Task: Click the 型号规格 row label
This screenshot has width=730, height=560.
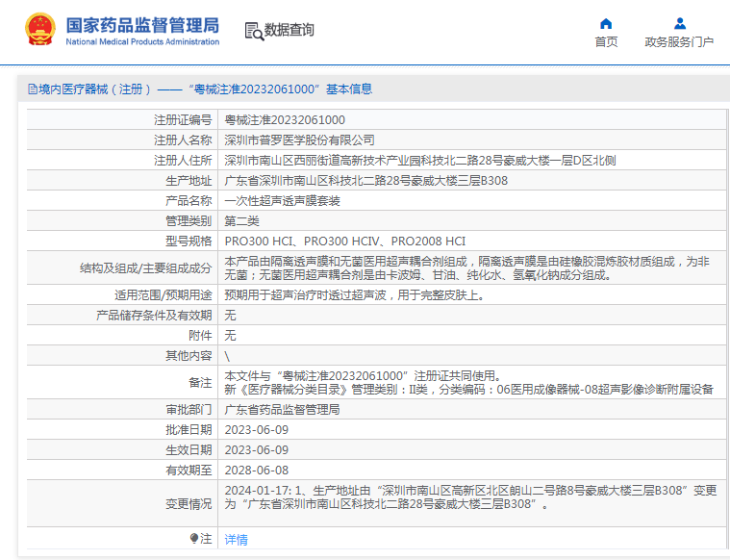Action: [x=189, y=241]
